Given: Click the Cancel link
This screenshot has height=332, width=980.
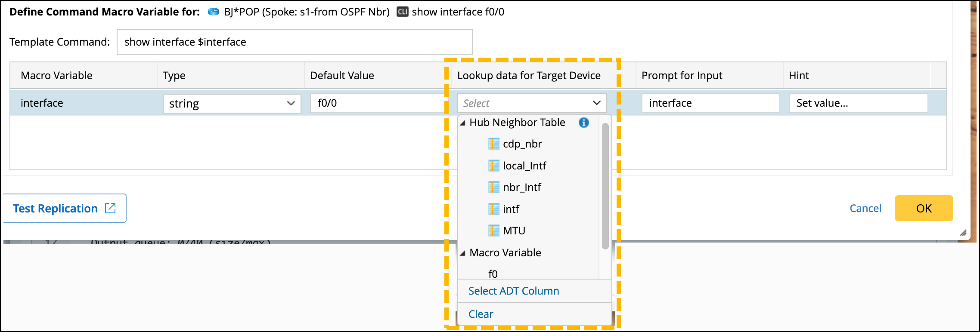Looking at the screenshot, I should click(x=865, y=209).
